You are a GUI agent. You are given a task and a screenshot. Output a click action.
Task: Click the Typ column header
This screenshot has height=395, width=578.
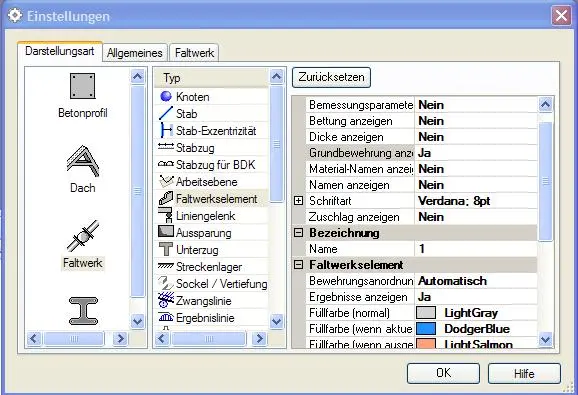[x=211, y=78]
